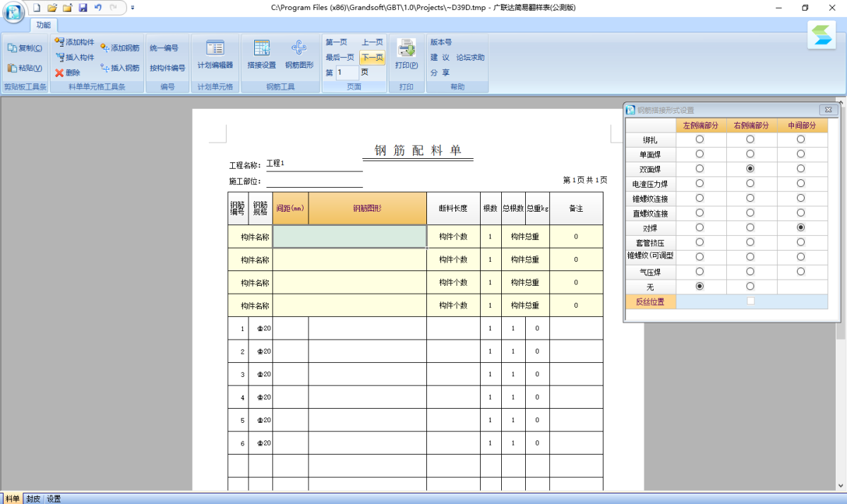This screenshot has height=504, width=847.
Task: Select 气压焊 radio under 中间部分
Action: pos(800,271)
